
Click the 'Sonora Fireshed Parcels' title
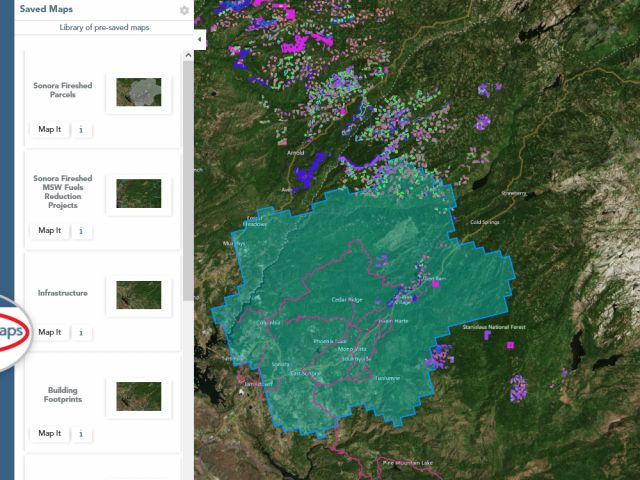pos(63,90)
